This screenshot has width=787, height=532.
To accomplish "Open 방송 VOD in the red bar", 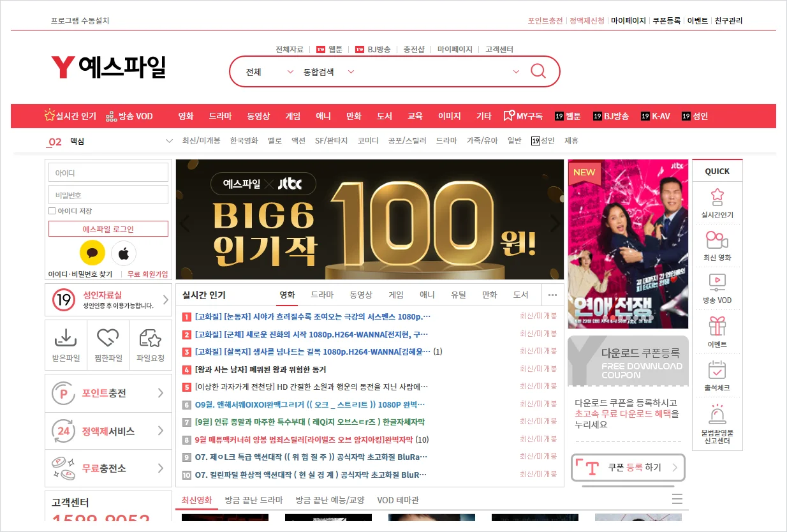I will pyautogui.click(x=129, y=116).
